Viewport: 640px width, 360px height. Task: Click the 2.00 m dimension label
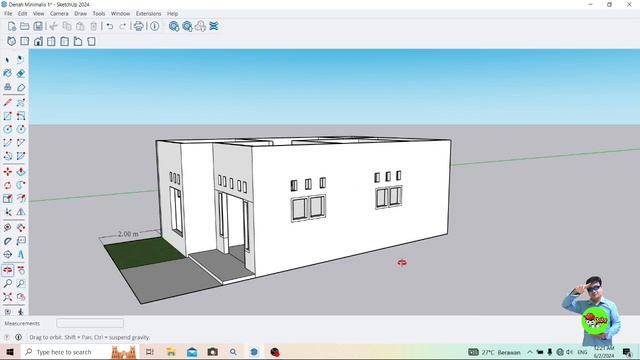click(x=128, y=234)
